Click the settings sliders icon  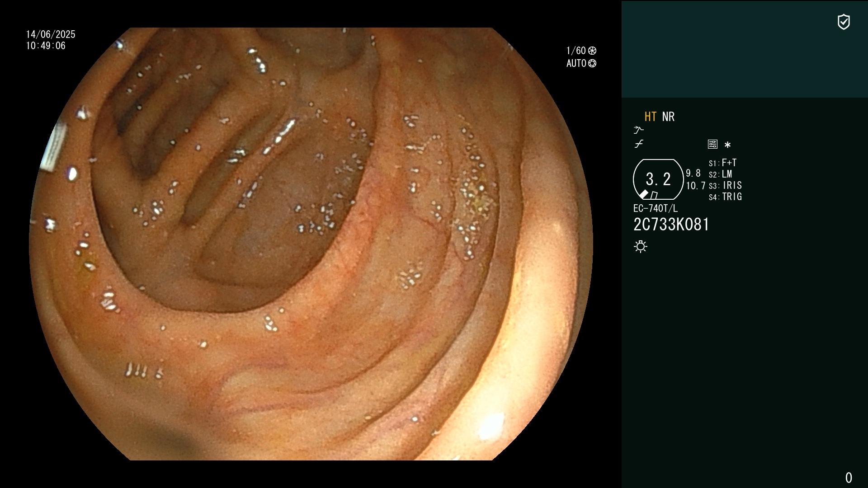click(x=712, y=144)
